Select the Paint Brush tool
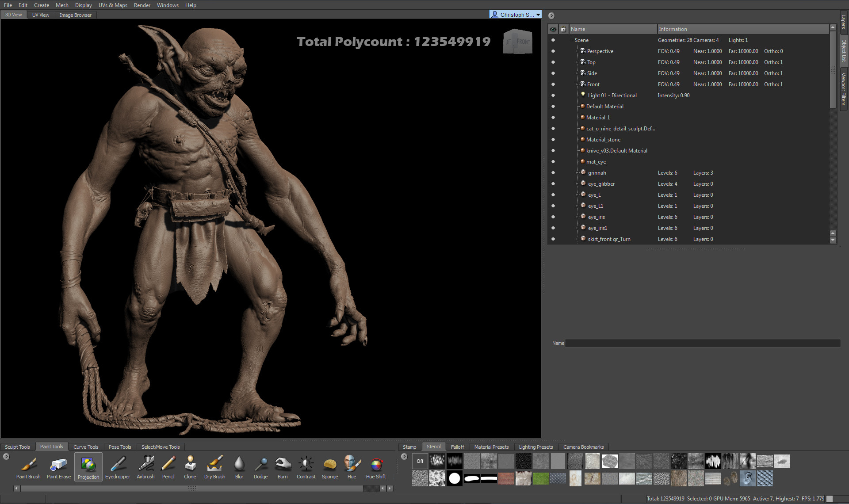This screenshot has width=849, height=504. click(28, 468)
